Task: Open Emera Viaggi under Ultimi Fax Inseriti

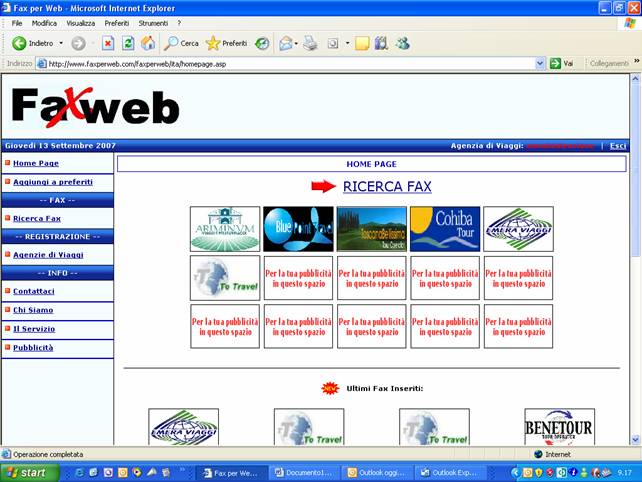Action: (183, 427)
